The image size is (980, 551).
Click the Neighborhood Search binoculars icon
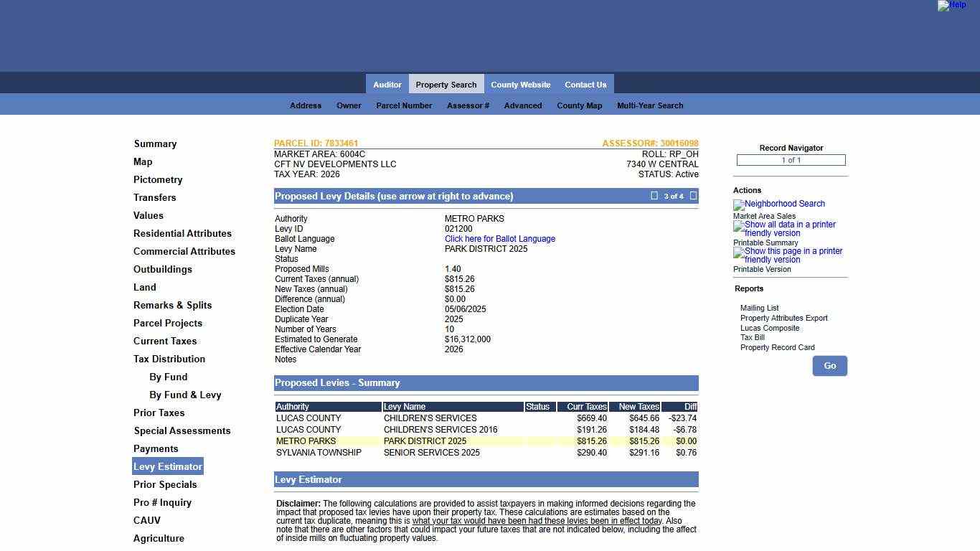738,204
